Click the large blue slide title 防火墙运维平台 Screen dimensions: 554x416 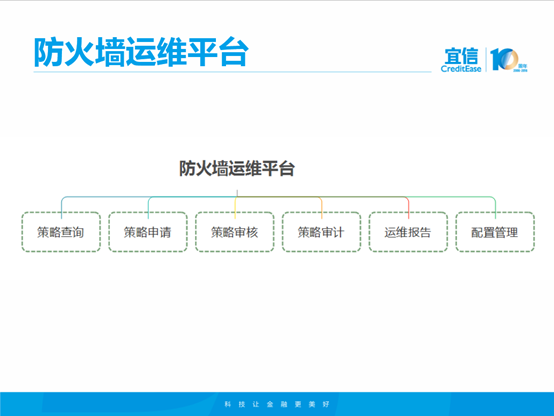pos(141,52)
